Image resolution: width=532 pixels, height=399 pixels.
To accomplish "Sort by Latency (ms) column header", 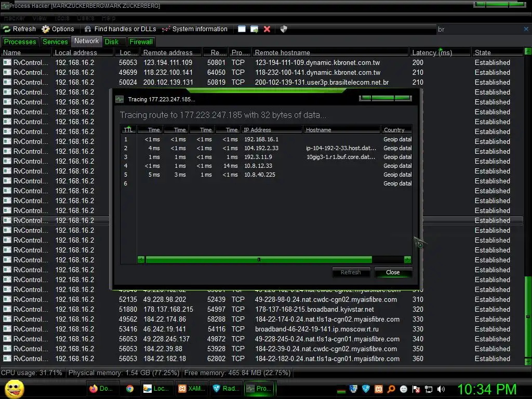I will (x=440, y=52).
